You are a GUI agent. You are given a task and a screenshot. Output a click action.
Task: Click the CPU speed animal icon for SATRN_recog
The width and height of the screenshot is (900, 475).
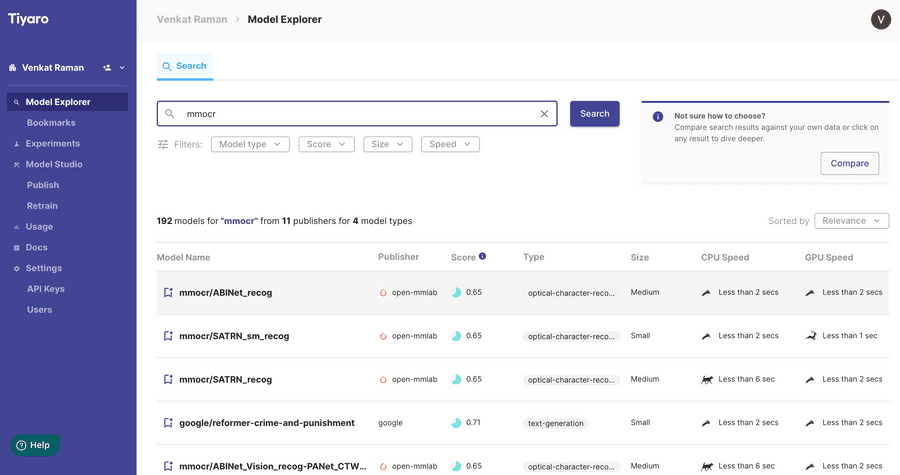[707, 379]
